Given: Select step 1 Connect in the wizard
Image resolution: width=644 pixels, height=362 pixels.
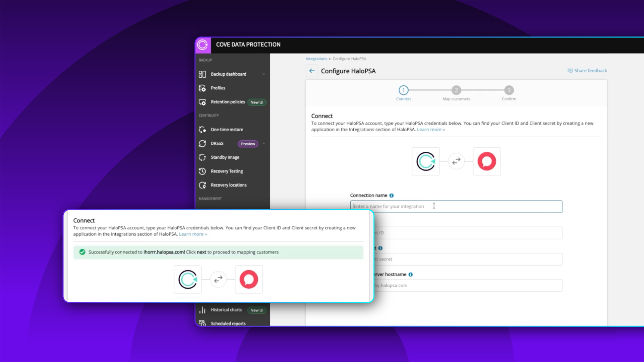Looking at the screenshot, I should coord(403,93).
